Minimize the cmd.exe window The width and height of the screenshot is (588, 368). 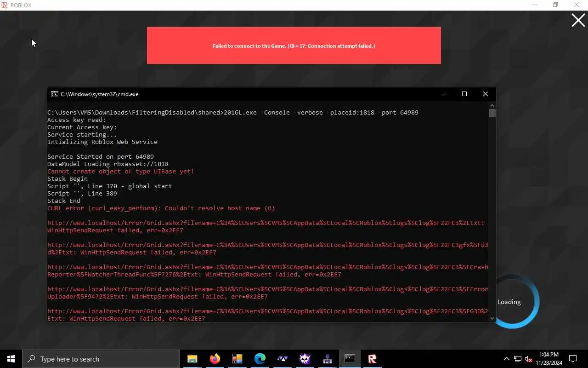click(x=443, y=94)
